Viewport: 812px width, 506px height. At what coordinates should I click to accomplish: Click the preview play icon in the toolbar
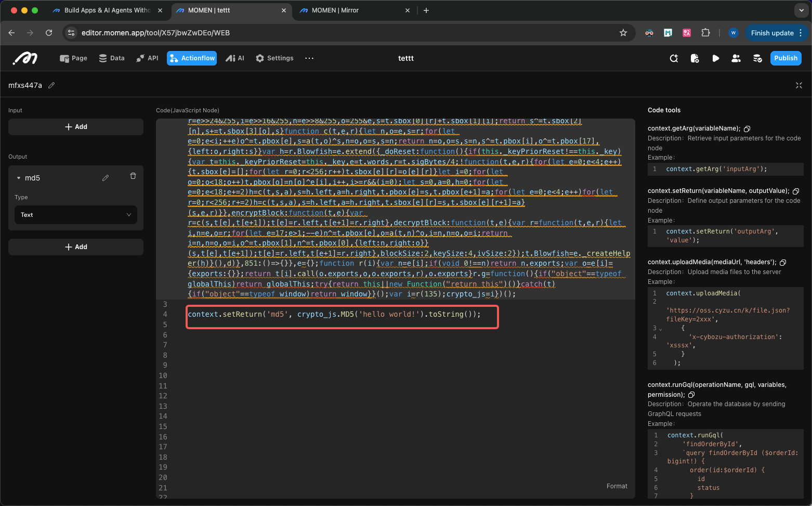point(715,58)
